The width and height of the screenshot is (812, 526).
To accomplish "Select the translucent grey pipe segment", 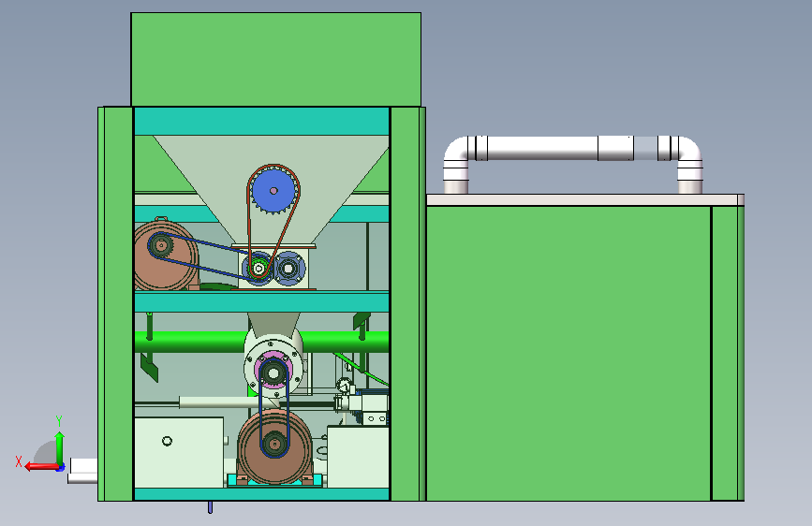I will tap(645, 148).
